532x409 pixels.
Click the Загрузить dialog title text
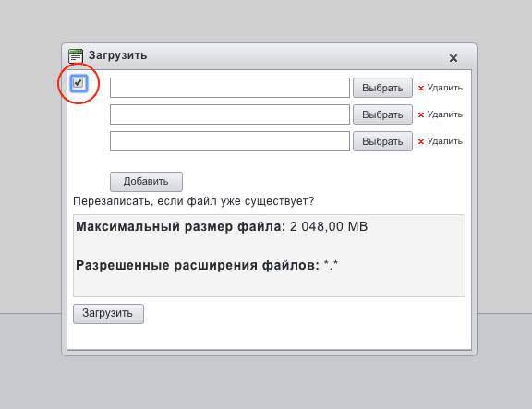click(117, 55)
